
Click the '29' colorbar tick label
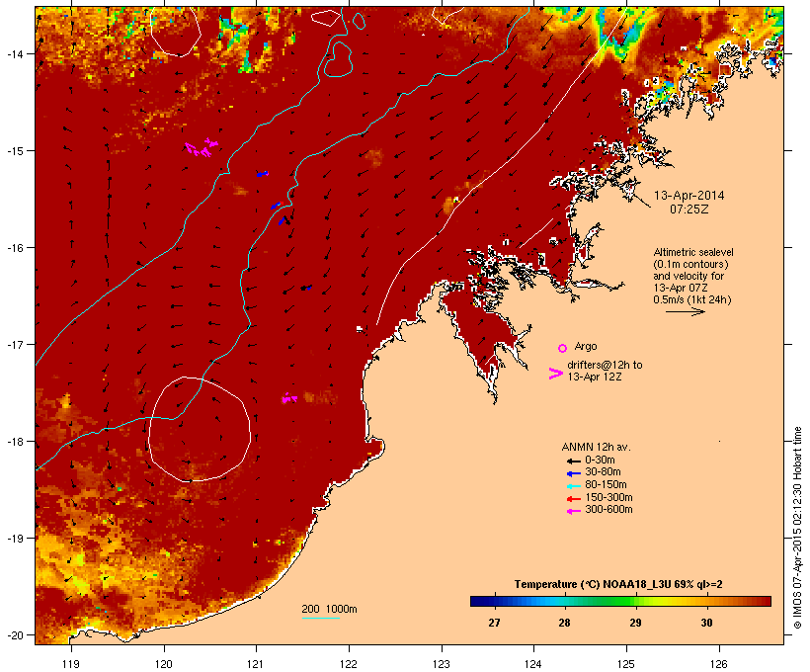[635, 623]
